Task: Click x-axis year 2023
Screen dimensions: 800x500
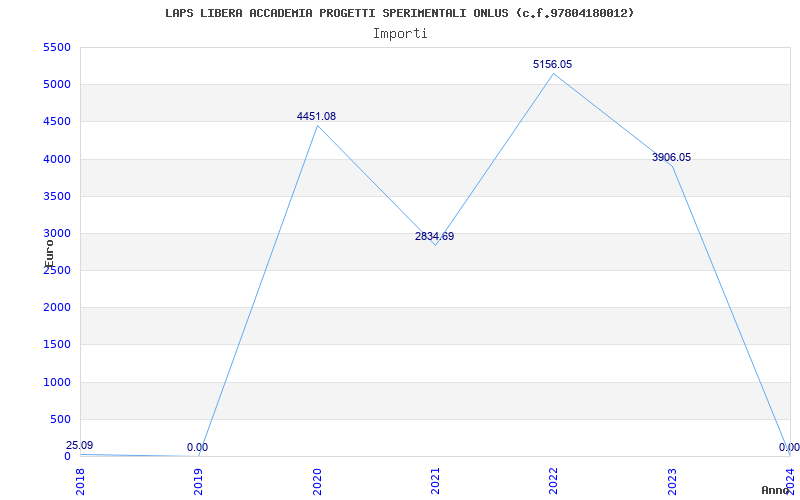Action: coord(672,481)
